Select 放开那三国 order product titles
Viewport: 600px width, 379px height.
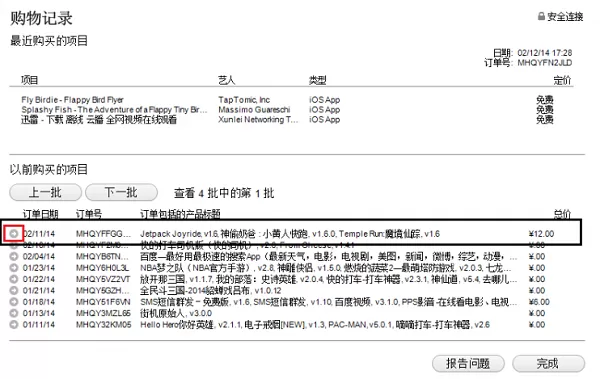328,279
